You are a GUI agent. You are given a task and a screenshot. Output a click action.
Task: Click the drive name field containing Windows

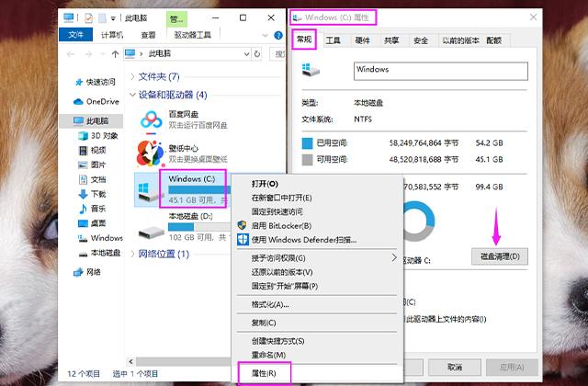coord(441,72)
